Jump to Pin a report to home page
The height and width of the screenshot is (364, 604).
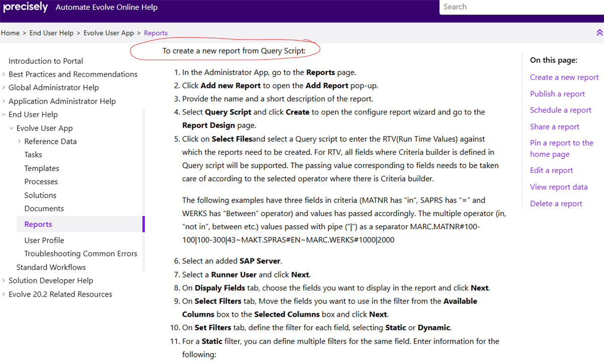click(x=562, y=148)
